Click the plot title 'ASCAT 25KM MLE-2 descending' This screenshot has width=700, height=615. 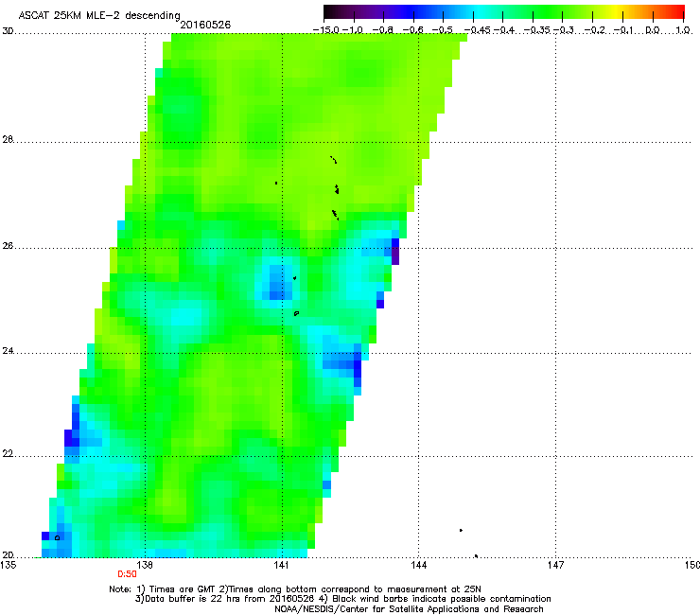point(99,15)
